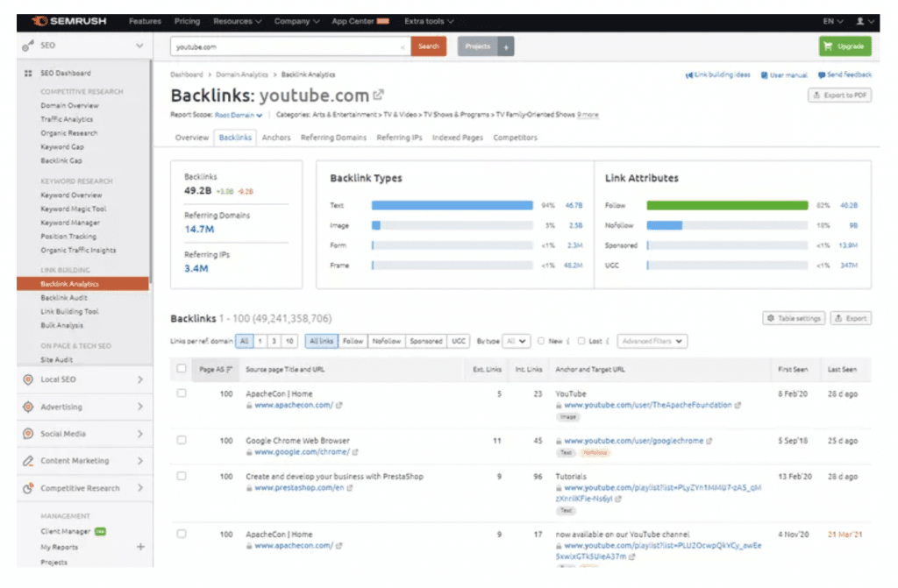Select the last ApacheCon | Home row checkbox
This screenshot has height=588, width=898.
tap(182, 534)
